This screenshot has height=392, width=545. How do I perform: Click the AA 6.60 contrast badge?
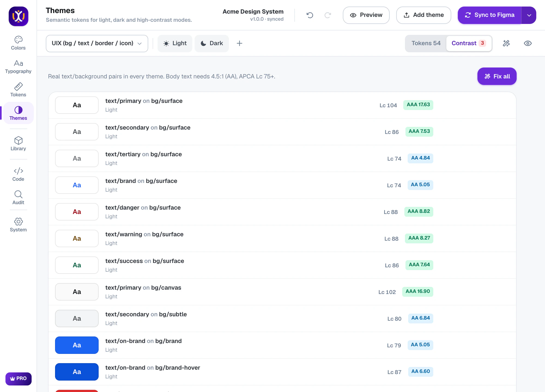coord(421,372)
